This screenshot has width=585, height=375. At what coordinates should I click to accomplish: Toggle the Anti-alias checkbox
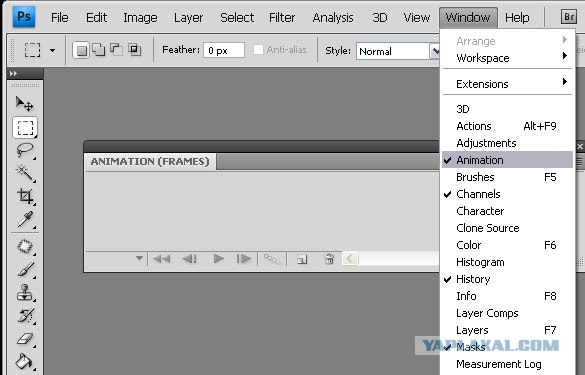point(258,50)
